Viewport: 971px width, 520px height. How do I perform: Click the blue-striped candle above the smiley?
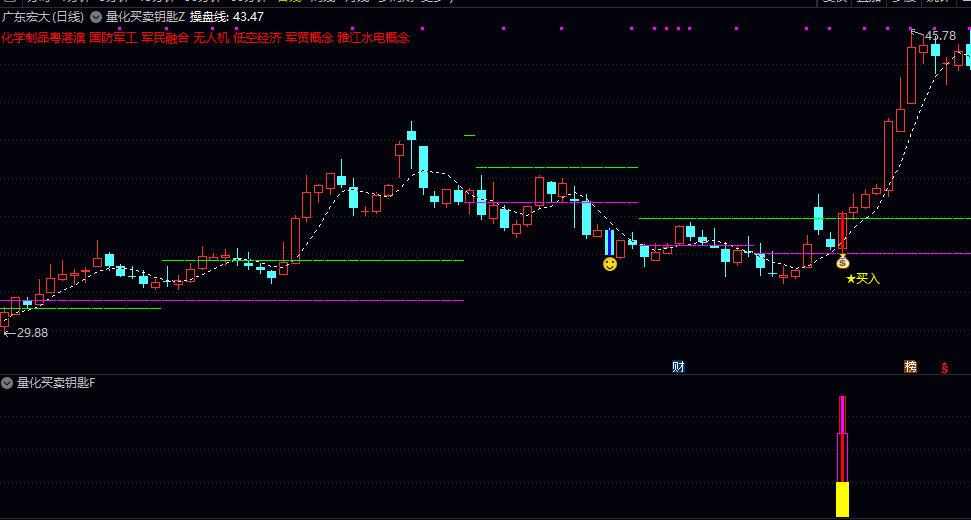609,243
